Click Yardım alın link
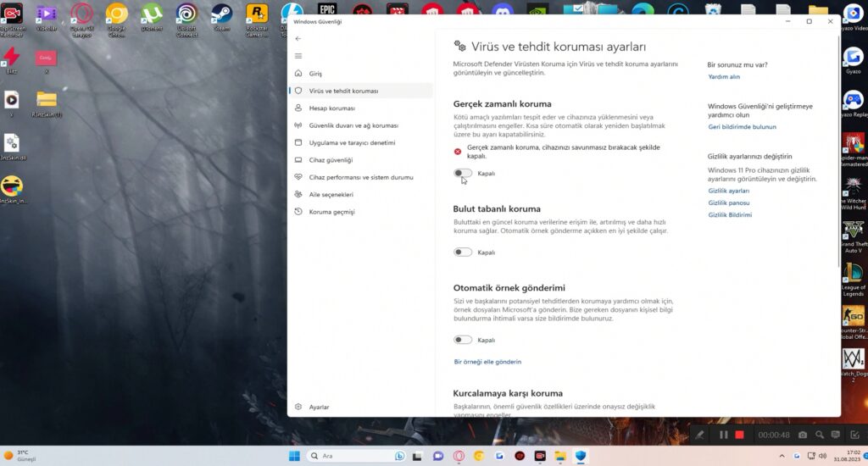Screen dimensions: 868x466 pyautogui.click(x=724, y=77)
